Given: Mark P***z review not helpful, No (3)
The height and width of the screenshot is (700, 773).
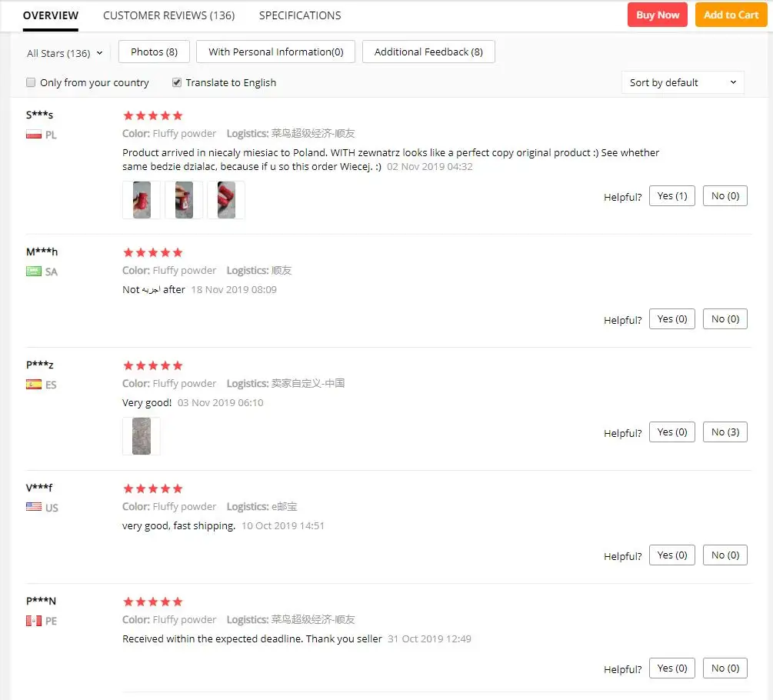Looking at the screenshot, I should (725, 432).
